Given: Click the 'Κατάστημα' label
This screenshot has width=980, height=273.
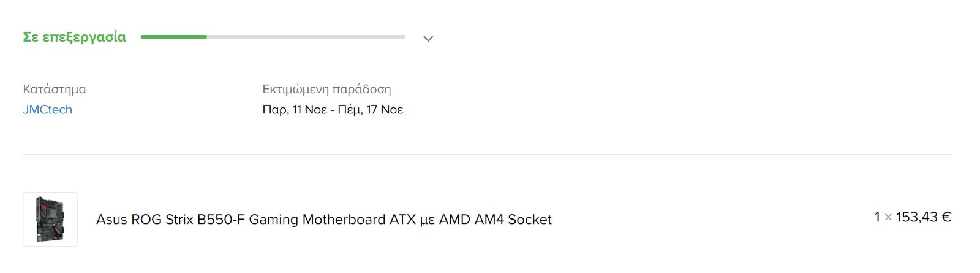Looking at the screenshot, I should 54,89.
